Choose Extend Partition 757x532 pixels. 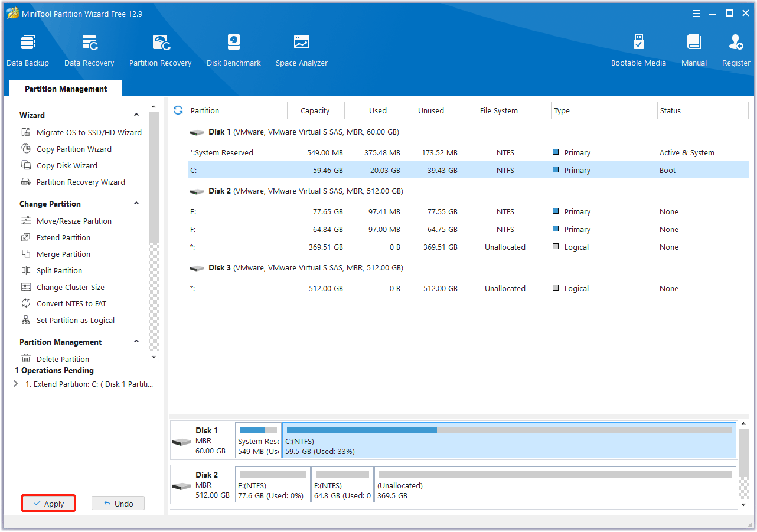click(56, 237)
